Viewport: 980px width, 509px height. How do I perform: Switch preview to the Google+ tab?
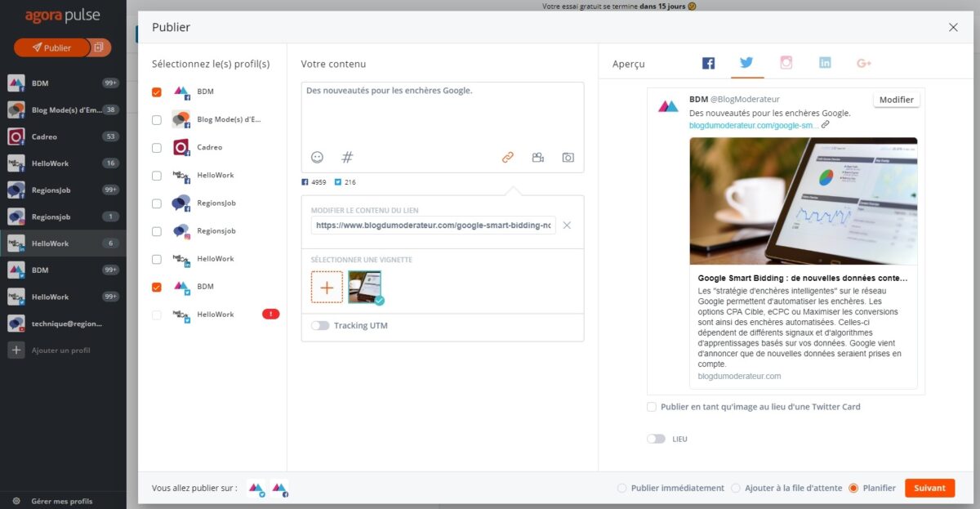pyautogui.click(x=864, y=62)
